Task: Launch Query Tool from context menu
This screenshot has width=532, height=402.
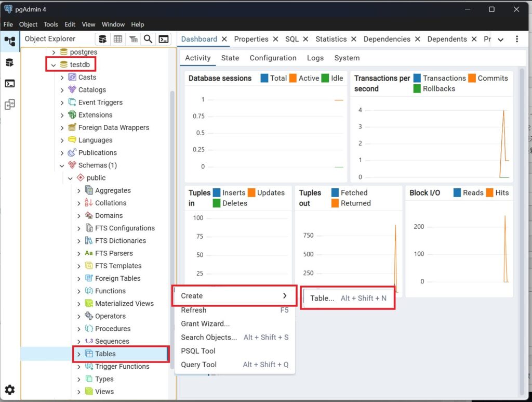Action: click(x=234, y=365)
